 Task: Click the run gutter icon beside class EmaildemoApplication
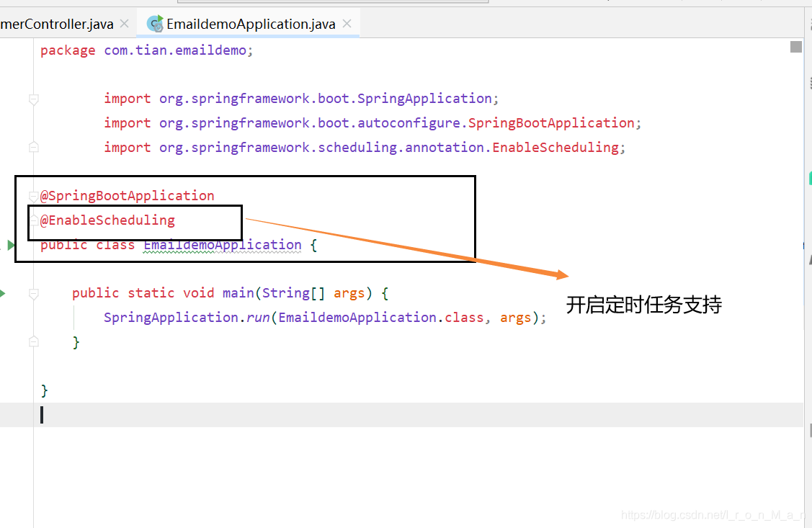click(10, 245)
